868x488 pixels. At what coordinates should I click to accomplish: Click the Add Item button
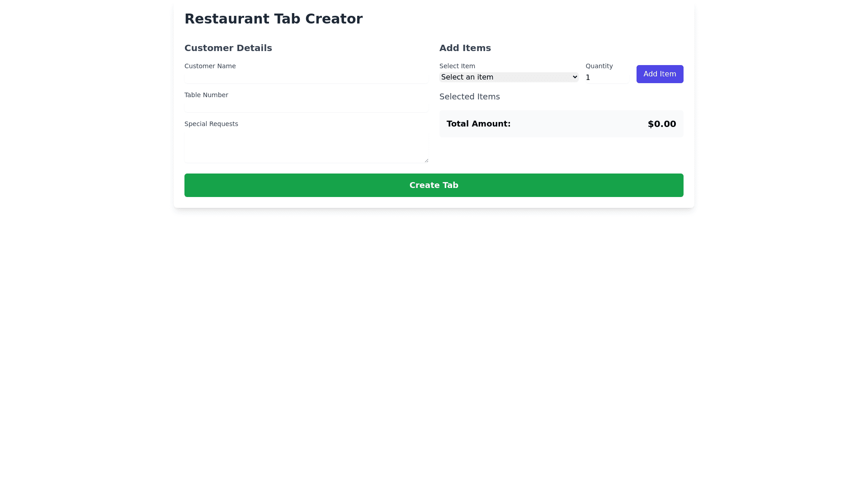pyautogui.click(x=660, y=74)
